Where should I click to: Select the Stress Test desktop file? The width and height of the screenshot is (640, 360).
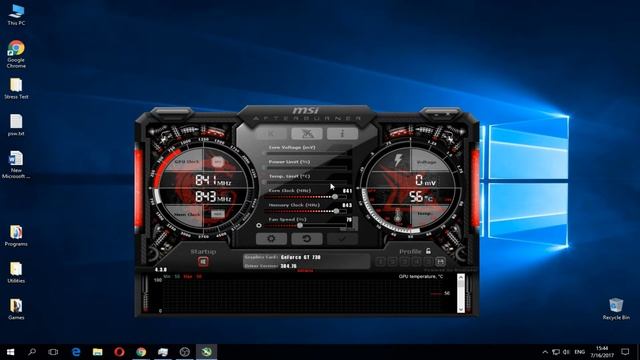pyautogui.click(x=16, y=89)
